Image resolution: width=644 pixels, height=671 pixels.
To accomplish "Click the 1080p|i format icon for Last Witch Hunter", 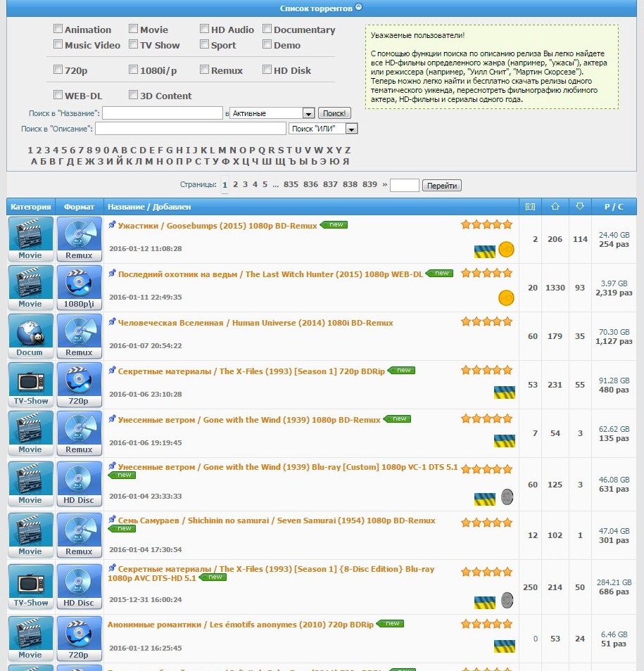I will tap(79, 287).
